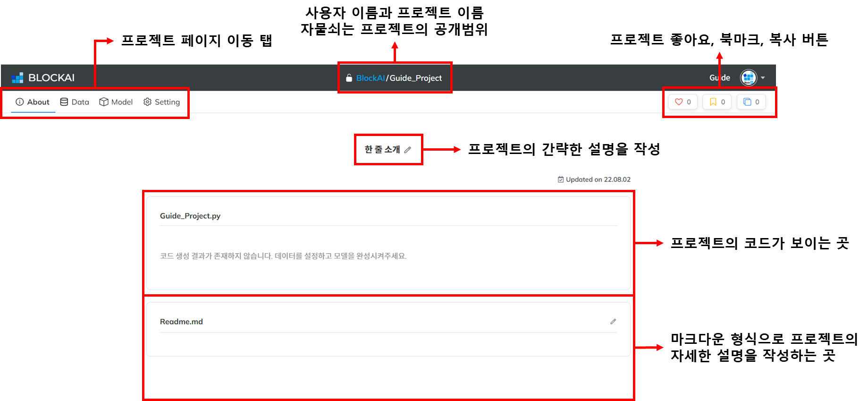Click the 한 줄 소개 text
This screenshot has height=401, width=868.
[x=382, y=149]
